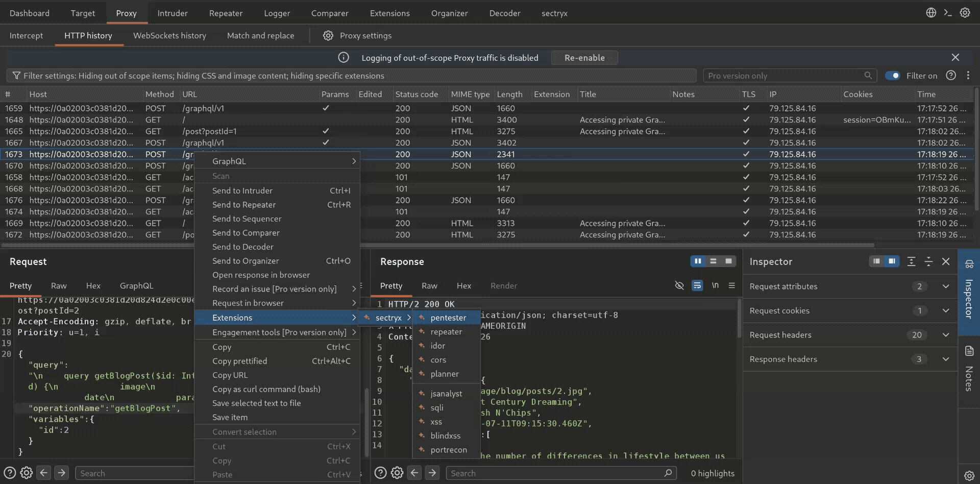Image resolution: width=980 pixels, height=484 pixels.
Task: Toggle the \n show line breaks button
Action: point(715,285)
